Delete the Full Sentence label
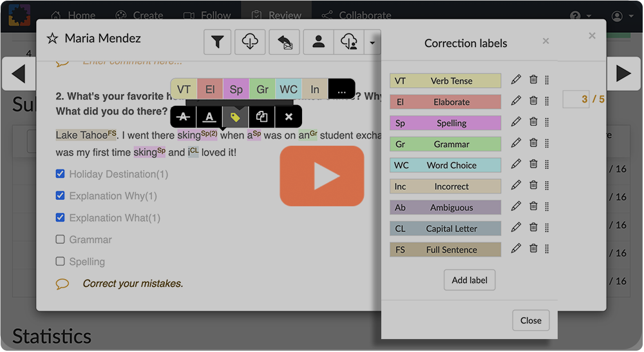The height and width of the screenshot is (352, 644). point(533,248)
